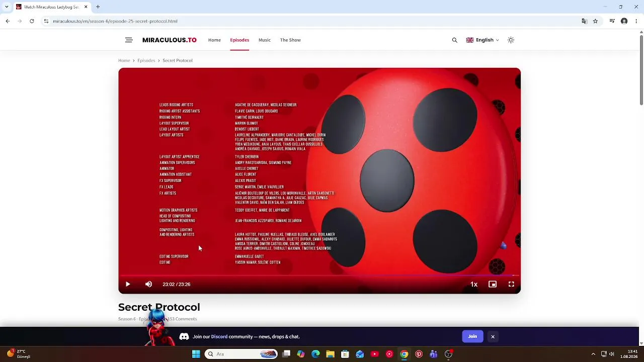The image size is (644, 362).
Task: Select the Watch Miraculous Ladybug tab
Action: 52,7
